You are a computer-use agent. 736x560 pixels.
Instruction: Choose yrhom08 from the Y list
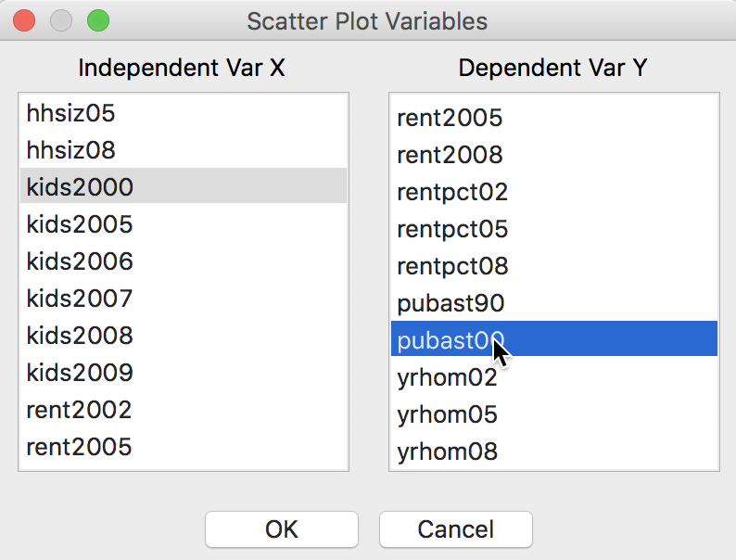(x=554, y=452)
